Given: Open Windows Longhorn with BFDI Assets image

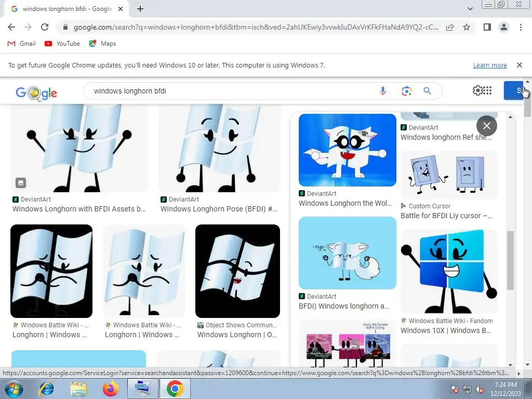Looking at the screenshot, I should [x=79, y=148].
